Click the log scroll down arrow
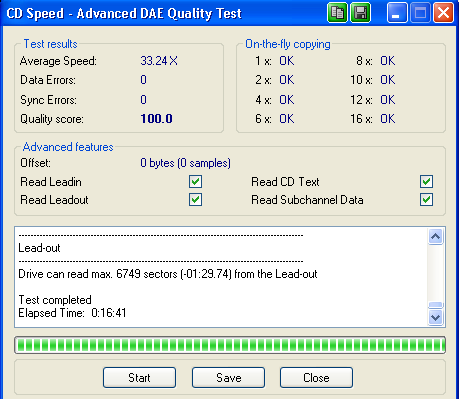The width and height of the screenshot is (459, 399). coord(435,317)
